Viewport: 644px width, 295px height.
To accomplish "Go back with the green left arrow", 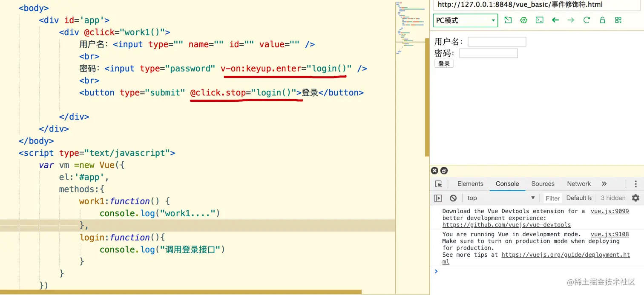I will (555, 20).
